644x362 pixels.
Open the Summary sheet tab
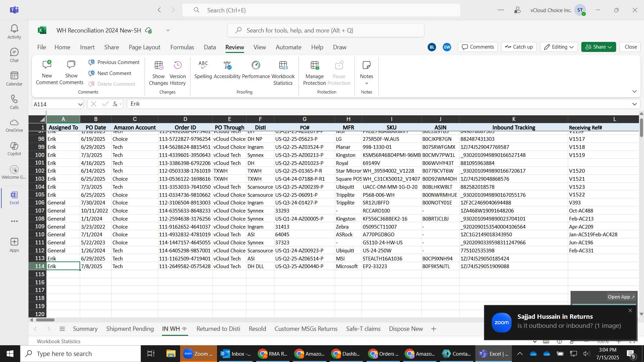point(85,329)
